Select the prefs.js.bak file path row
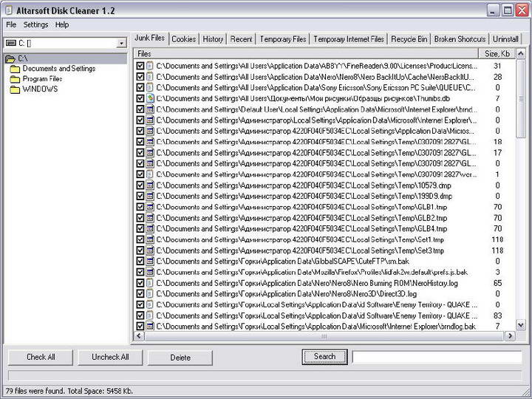Viewport: 532px width, 399px height. tap(312, 272)
